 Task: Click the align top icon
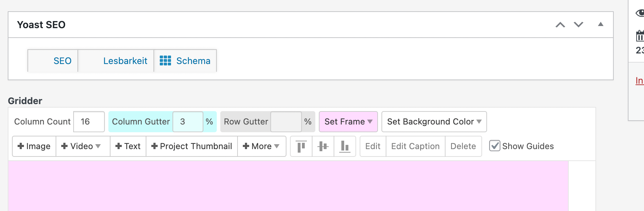[x=301, y=146]
